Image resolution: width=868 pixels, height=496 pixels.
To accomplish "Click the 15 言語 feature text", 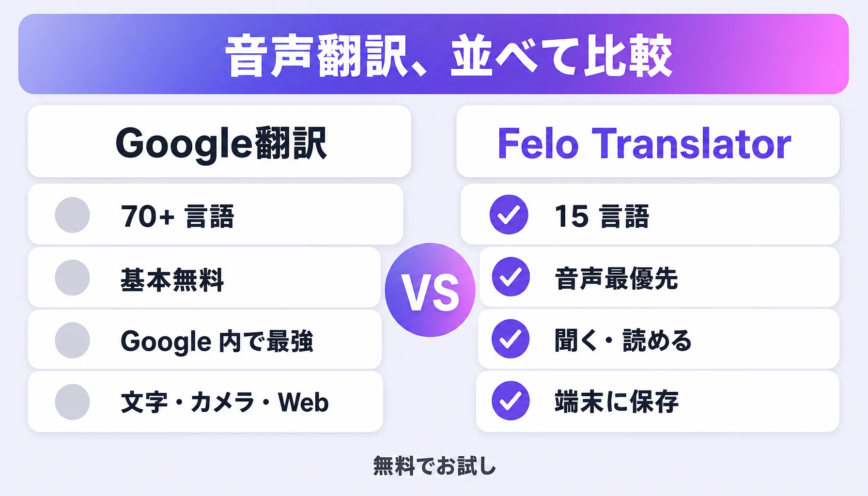I will pos(602,216).
